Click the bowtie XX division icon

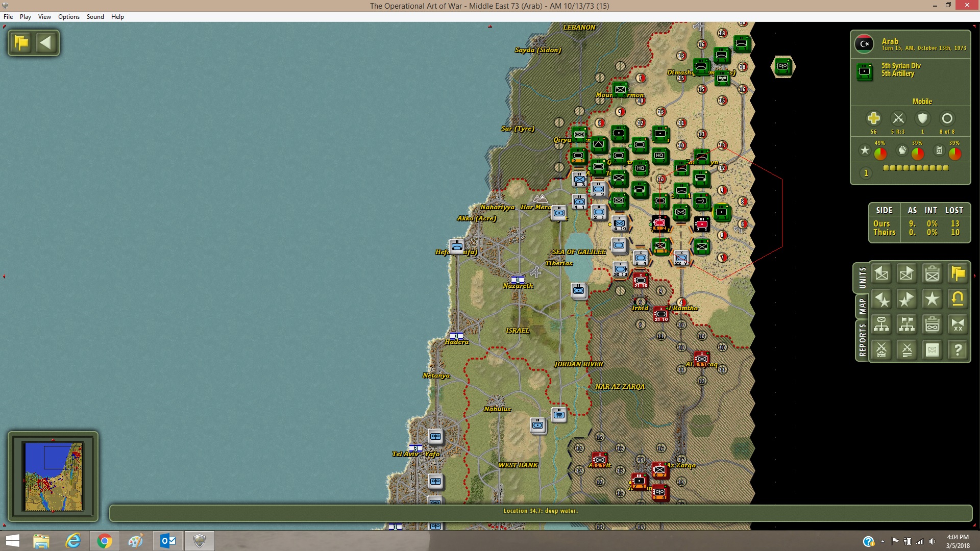click(958, 324)
